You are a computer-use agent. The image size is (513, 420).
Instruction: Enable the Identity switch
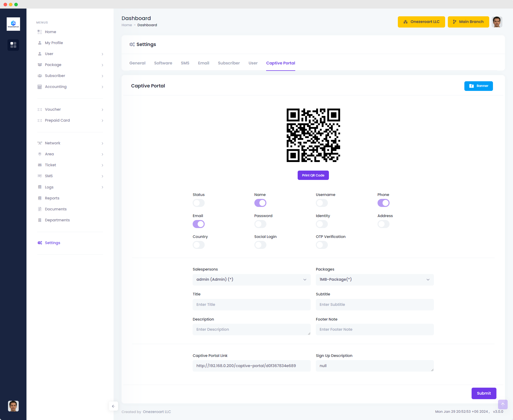pos(322,224)
